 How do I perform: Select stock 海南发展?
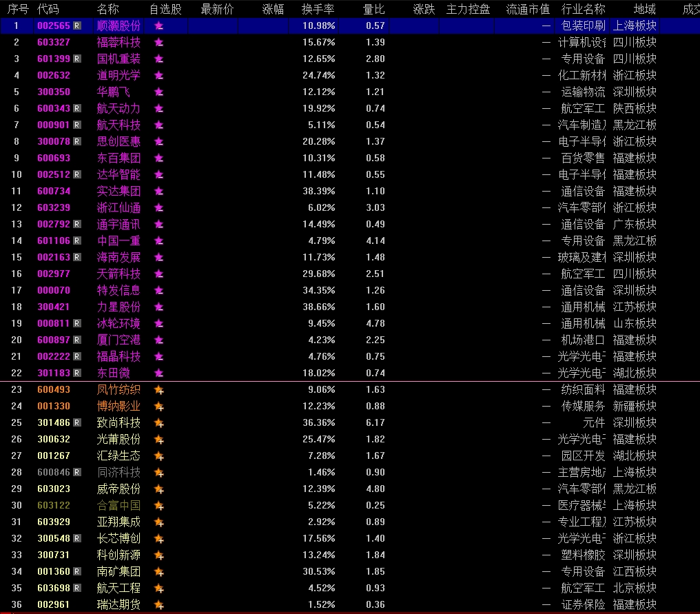point(119,257)
